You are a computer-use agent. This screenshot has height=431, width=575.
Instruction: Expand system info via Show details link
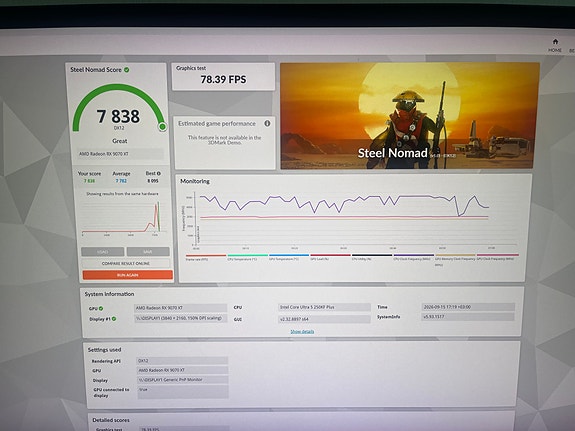[302, 332]
